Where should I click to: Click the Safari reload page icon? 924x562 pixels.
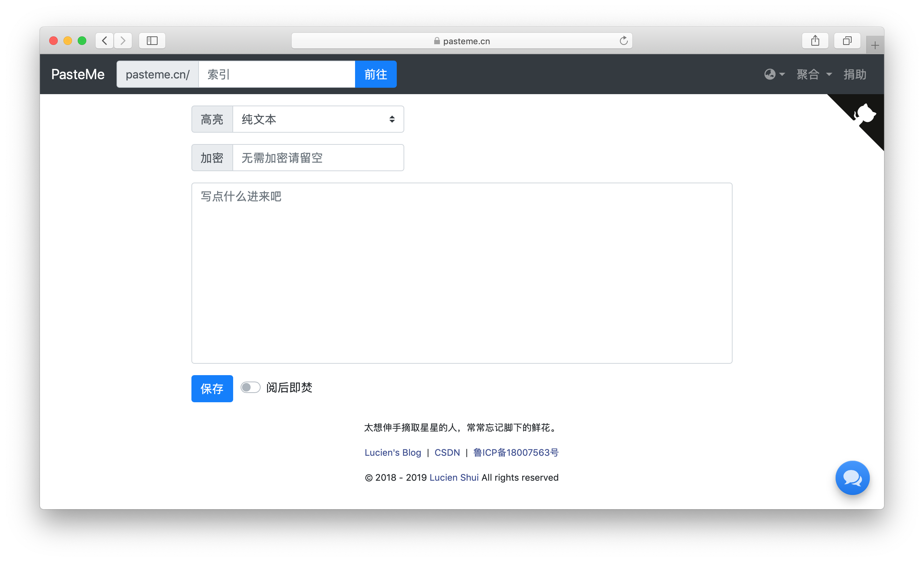623,41
